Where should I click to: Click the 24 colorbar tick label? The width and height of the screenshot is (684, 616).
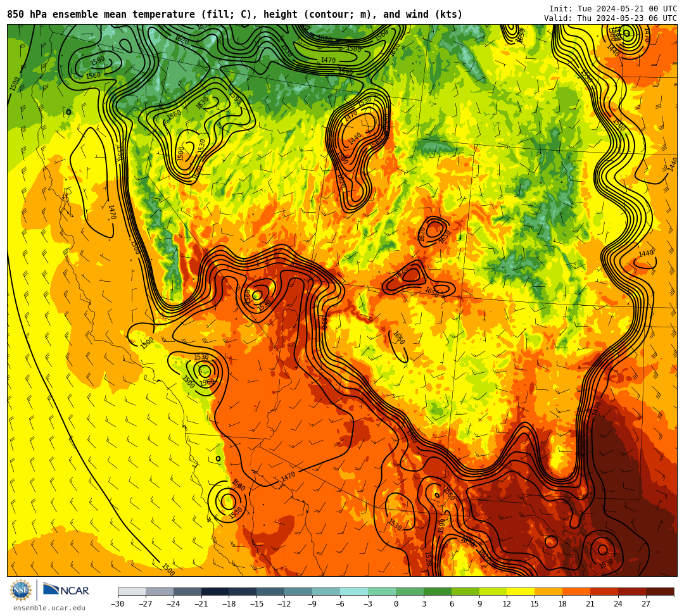click(619, 604)
